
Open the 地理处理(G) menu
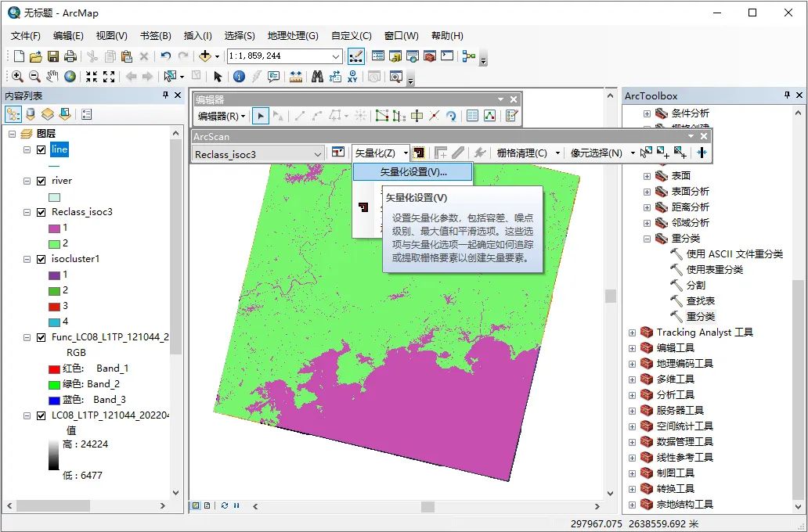pos(293,35)
